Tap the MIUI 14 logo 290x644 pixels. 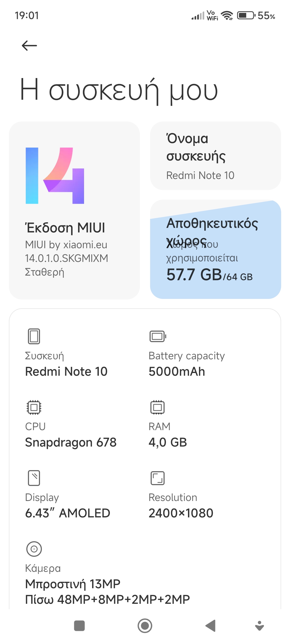coord(55,176)
